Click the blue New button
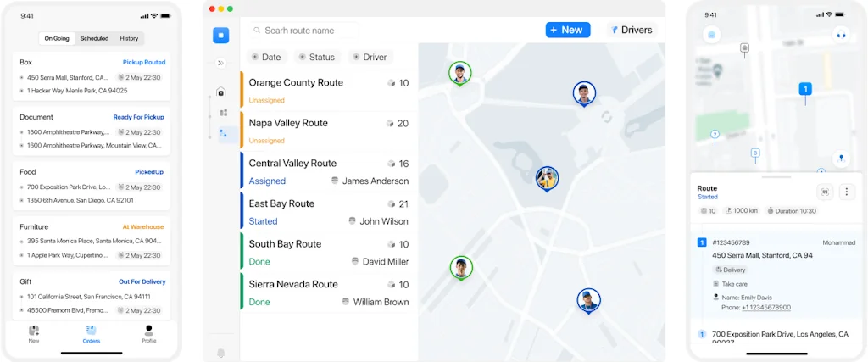 (x=567, y=30)
